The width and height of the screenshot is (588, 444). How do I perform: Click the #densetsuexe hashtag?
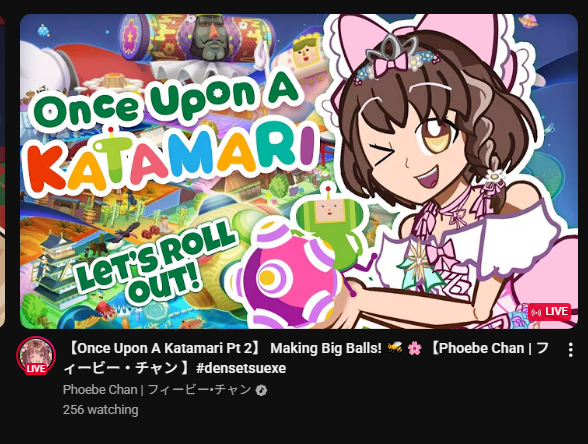(x=241, y=368)
